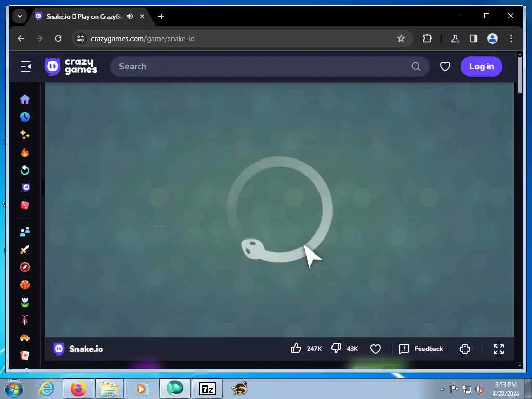The width and height of the screenshot is (532, 399).
Task: Launch Firefox from taskbar
Action: coord(78,389)
